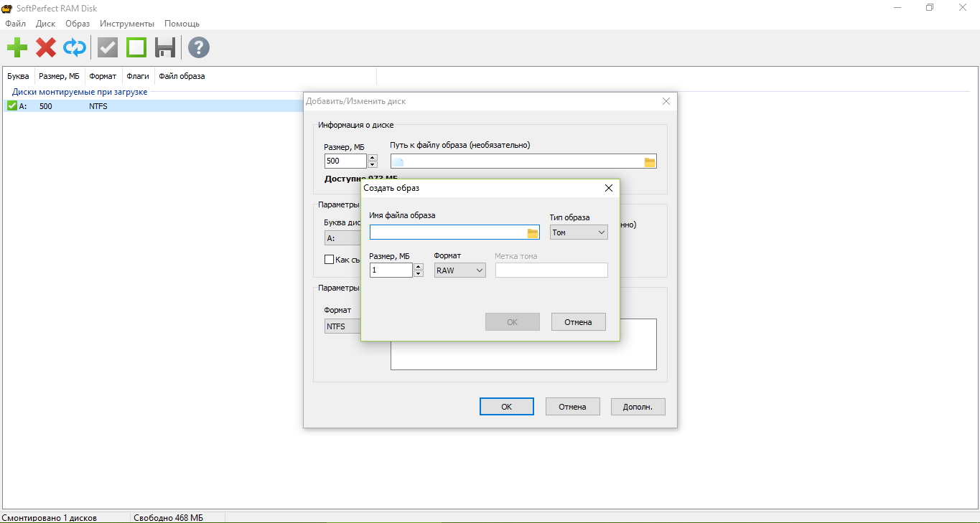Image resolution: width=980 pixels, height=523 pixels.
Task: Click OK in Добавить/Изменить диск dialog
Action: click(x=506, y=407)
